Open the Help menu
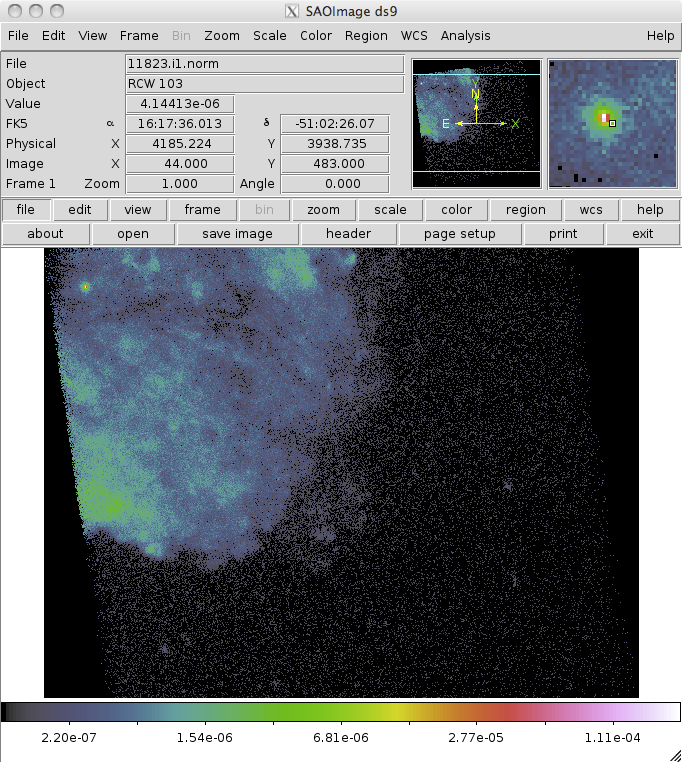 point(660,35)
